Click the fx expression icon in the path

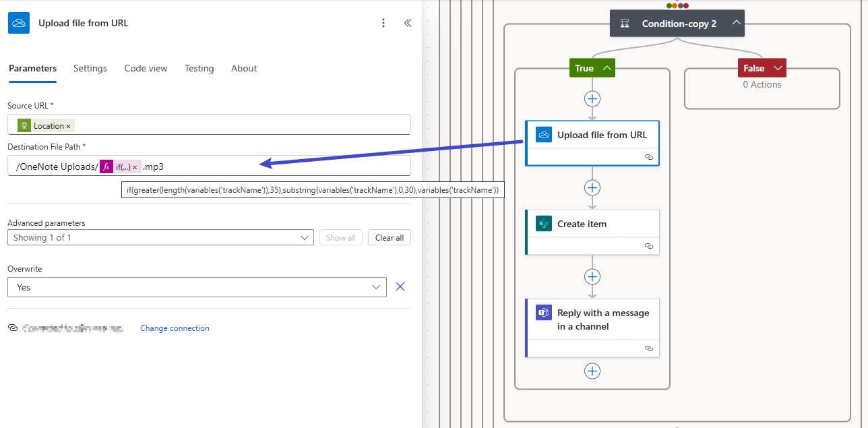tap(106, 166)
